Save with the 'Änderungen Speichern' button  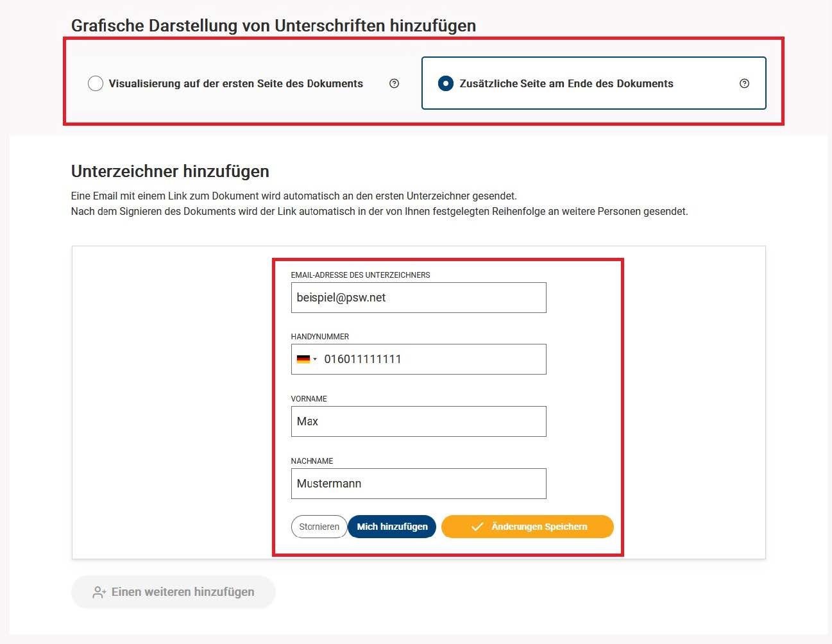539,527
